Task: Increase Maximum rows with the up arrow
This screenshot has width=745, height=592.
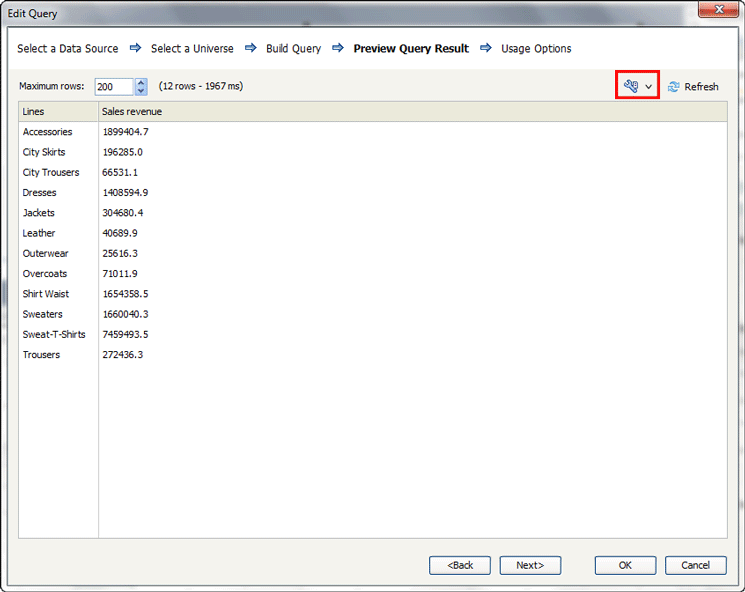Action: click(x=141, y=82)
